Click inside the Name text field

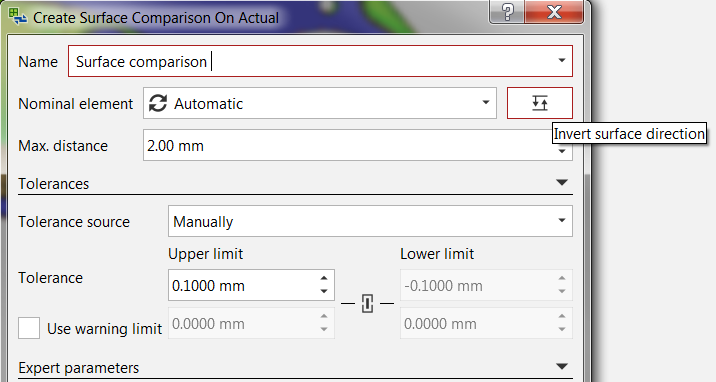[x=313, y=61]
